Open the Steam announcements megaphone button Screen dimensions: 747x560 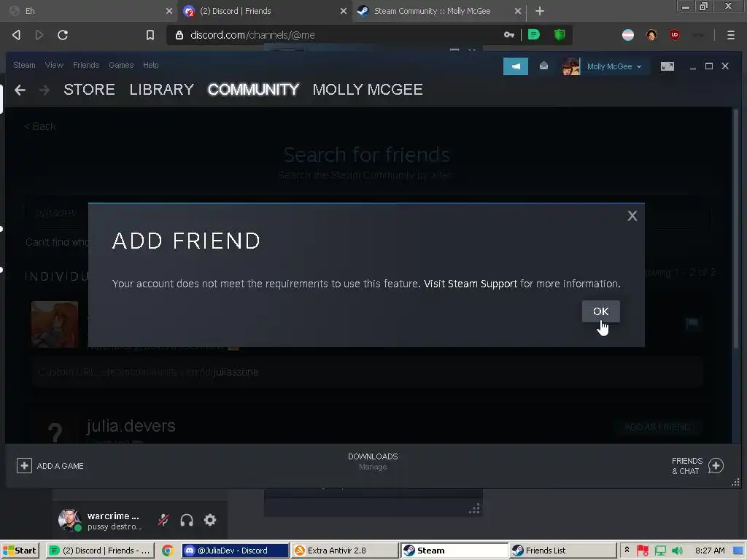pyautogui.click(x=516, y=66)
